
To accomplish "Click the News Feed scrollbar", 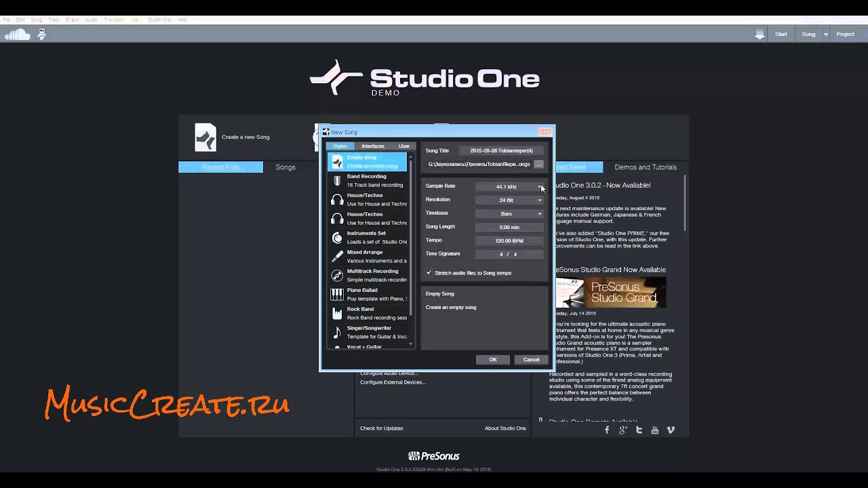I will [684, 203].
